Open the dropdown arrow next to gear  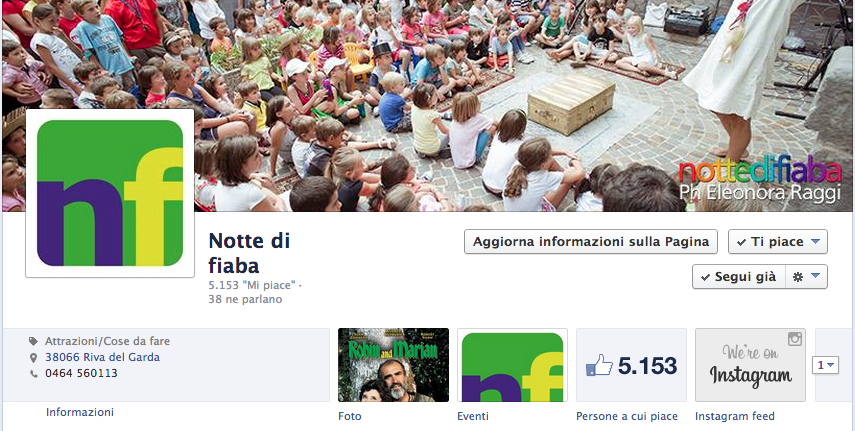coord(815,276)
